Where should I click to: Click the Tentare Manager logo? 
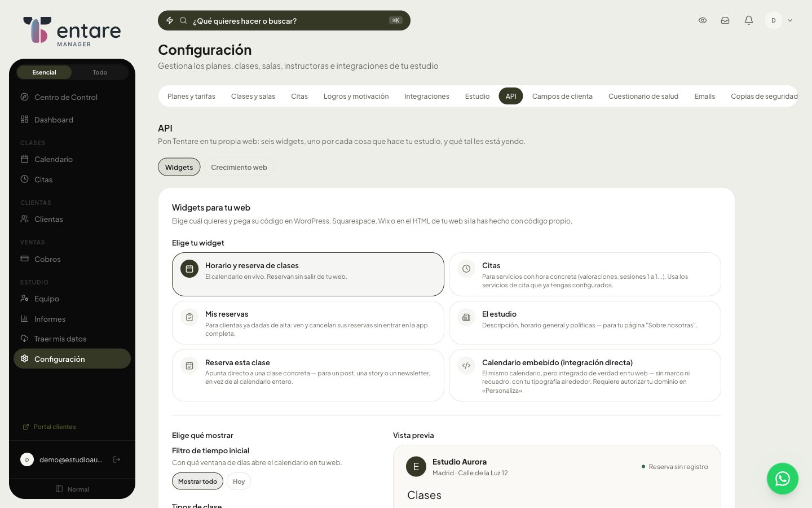[x=72, y=31]
